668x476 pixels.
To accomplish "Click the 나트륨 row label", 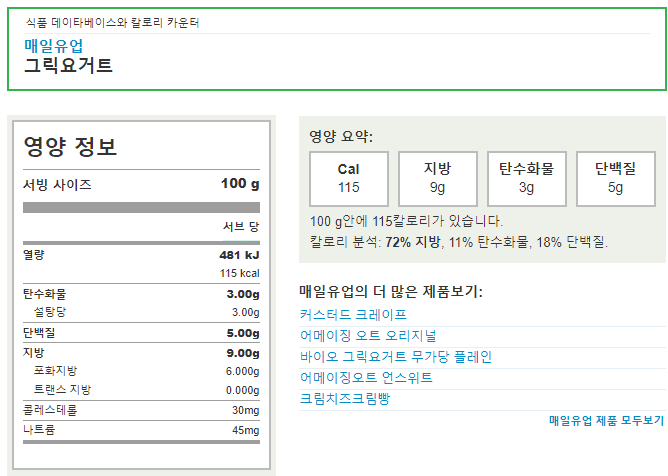I will click(x=39, y=430).
